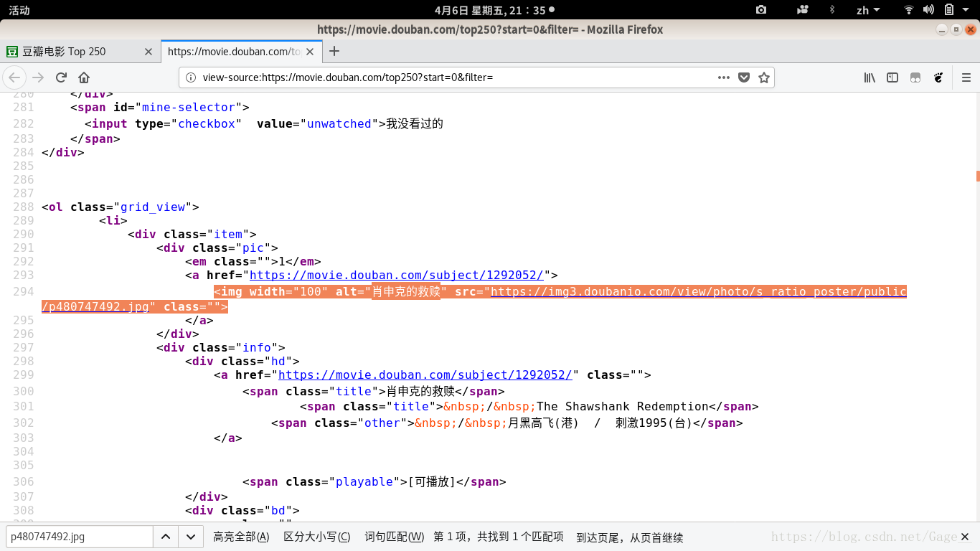980x551 pixels.
Task: Click 月黑高飞(港) / 刺激1995(台) text
Action: point(600,423)
